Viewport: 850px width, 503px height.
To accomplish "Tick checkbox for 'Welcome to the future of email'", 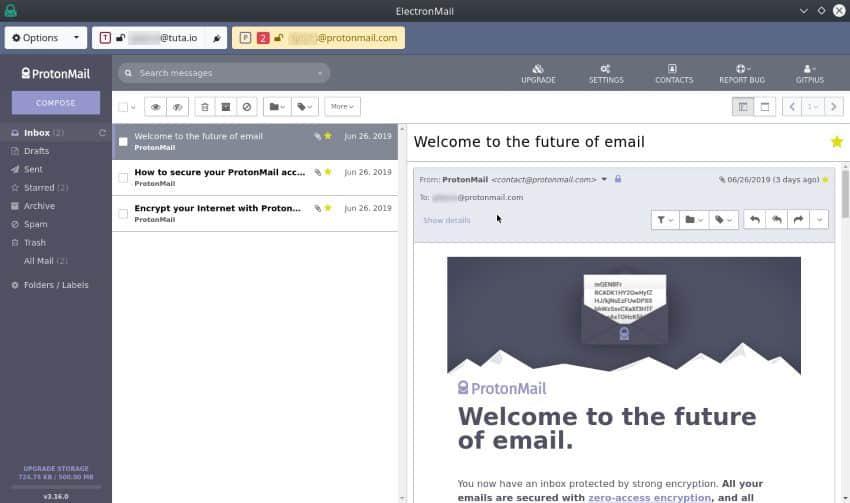I will (123, 141).
